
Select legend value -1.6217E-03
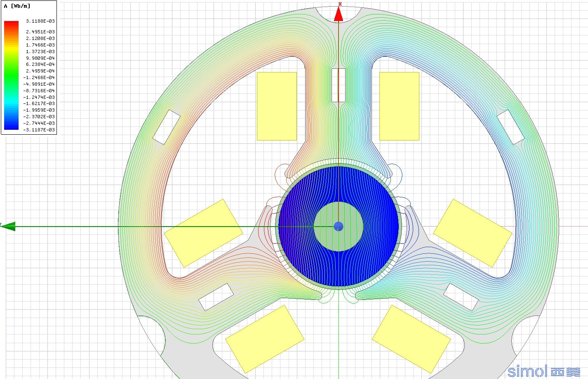pos(39,103)
